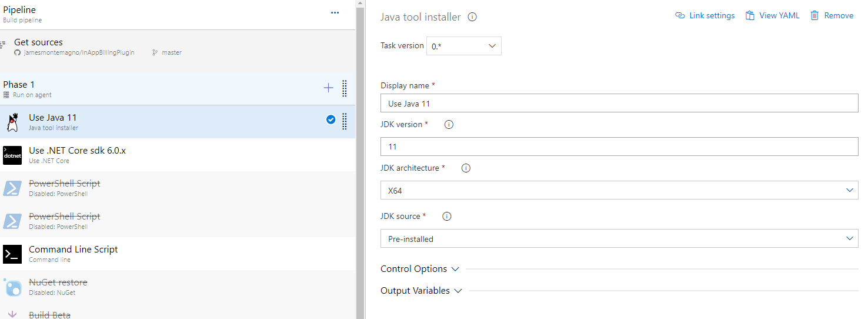Click the plus icon to add a task to Phase 1
This screenshot has width=868, height=319.
328,88
